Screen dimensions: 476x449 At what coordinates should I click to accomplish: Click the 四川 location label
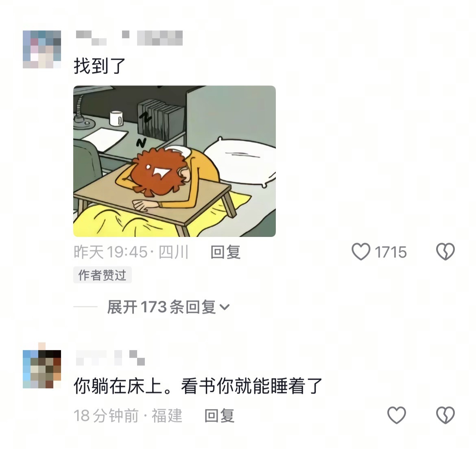click(x=174, y=252)
